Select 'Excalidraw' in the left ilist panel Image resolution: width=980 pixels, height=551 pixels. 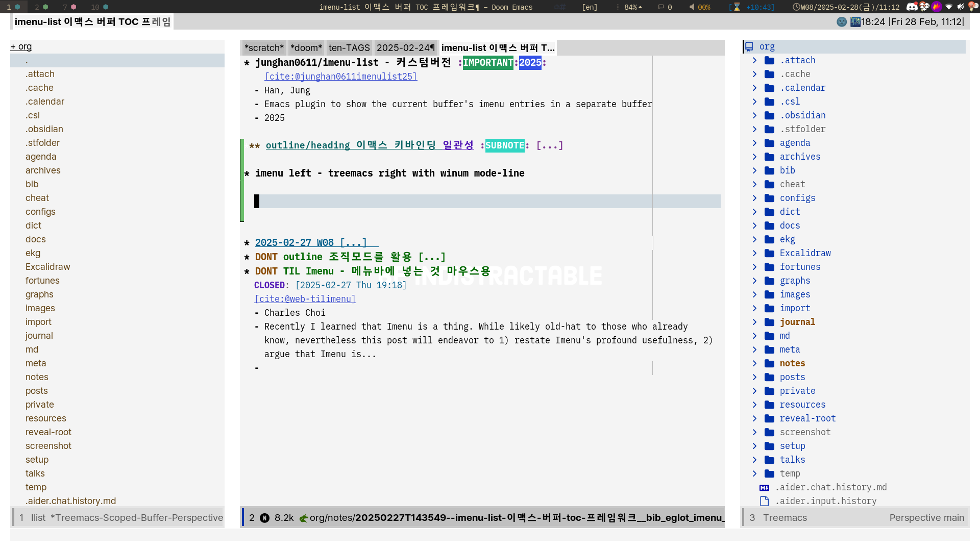[48, 267]
